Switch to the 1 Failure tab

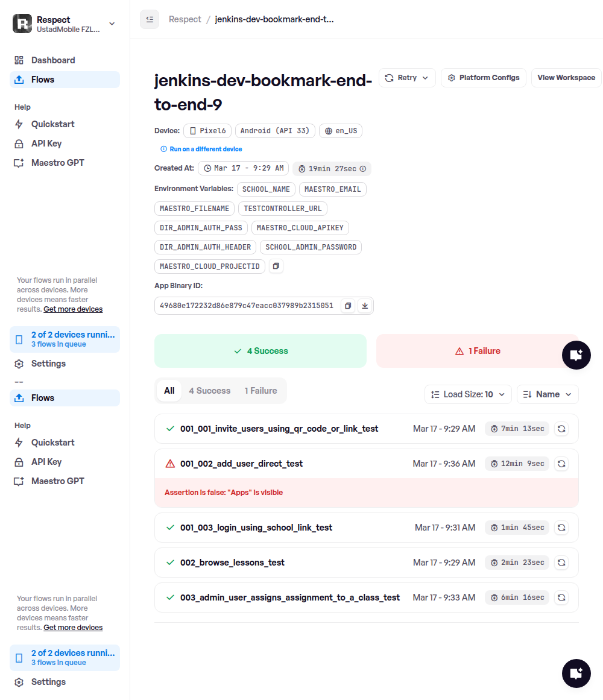coord(260,391)
